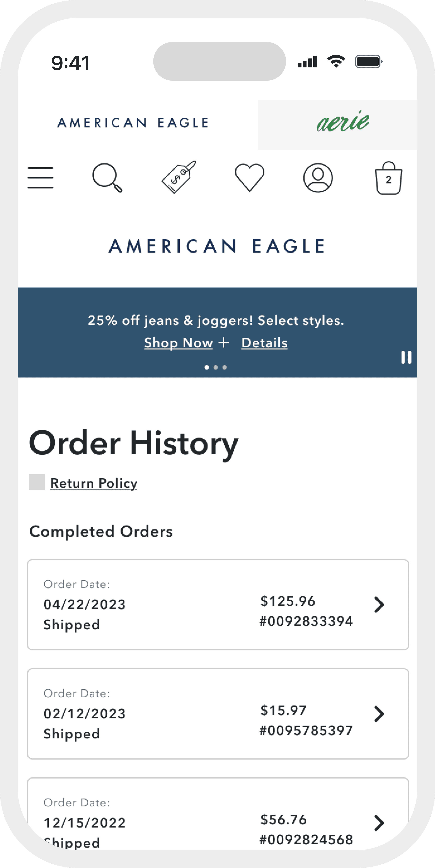Open the price tag deals icon
Viewport: 435px width, 868px height.
click(178, 177)
